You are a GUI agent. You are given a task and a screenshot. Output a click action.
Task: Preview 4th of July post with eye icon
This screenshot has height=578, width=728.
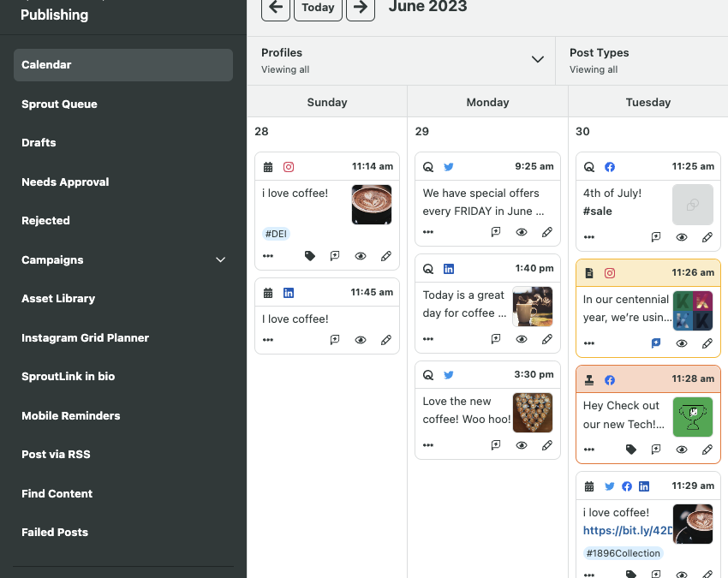tap(682, 237)
